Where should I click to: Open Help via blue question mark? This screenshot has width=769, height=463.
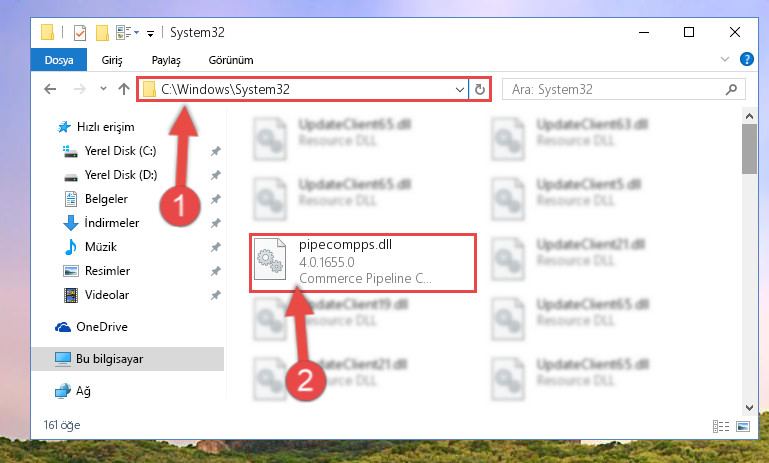(x=746, y=59)
